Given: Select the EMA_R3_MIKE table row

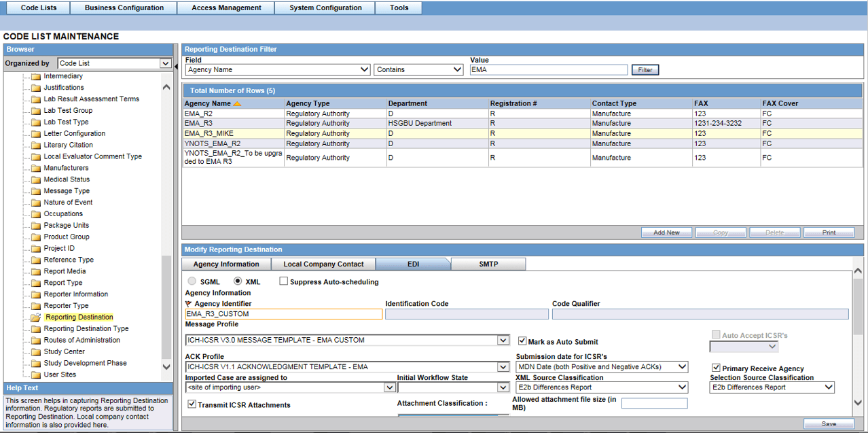Looking at the screenshot, I should 522,134.
